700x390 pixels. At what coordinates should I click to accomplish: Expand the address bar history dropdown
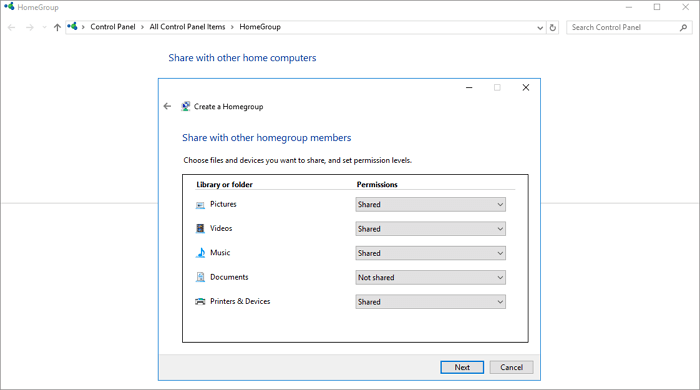point(540,28)
